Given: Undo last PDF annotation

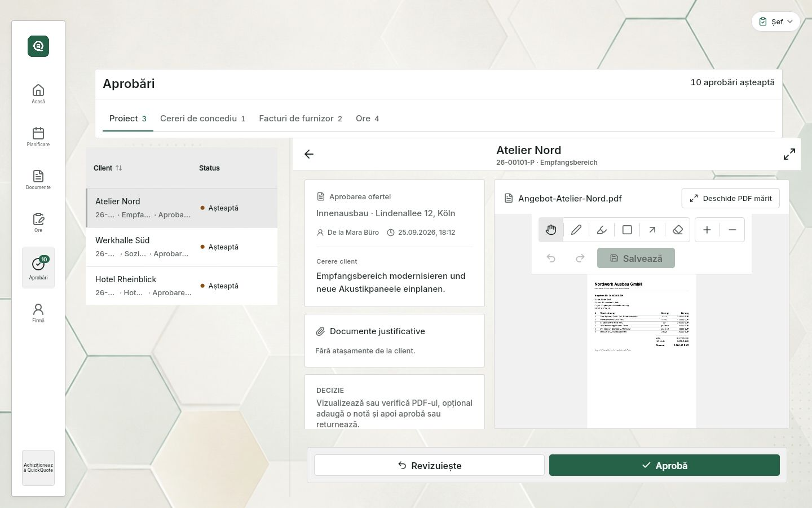Looking at the screenshot, I should click(551, 258).
